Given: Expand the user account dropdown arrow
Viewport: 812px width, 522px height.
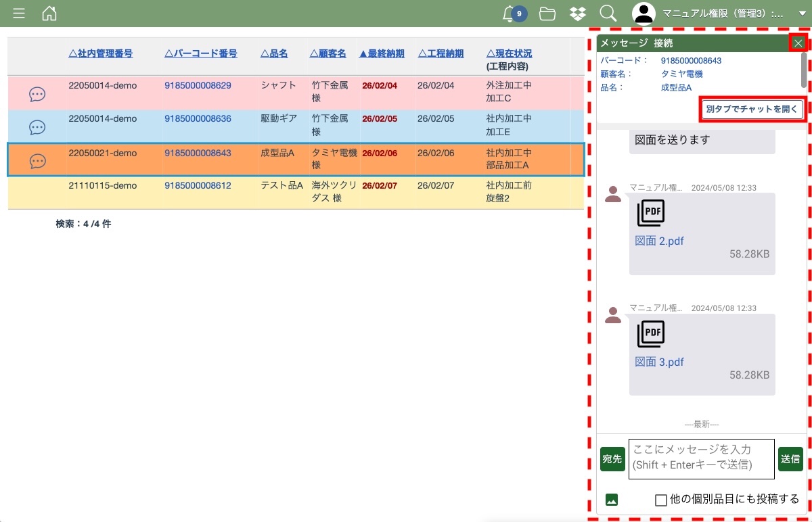Looking at the screenshot, I should coord(802,14).
